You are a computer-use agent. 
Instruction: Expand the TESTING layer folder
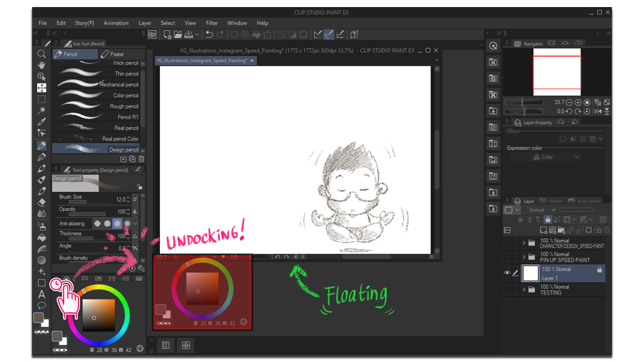point(524,289)
